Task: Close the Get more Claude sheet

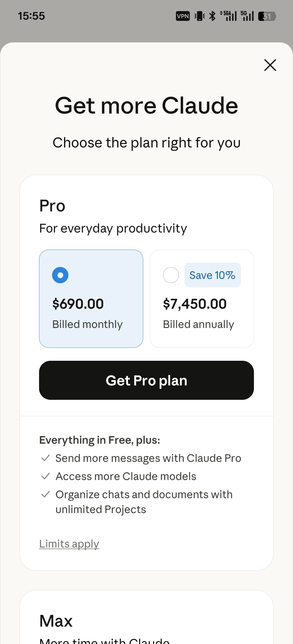Action: (x=270, y=65)
